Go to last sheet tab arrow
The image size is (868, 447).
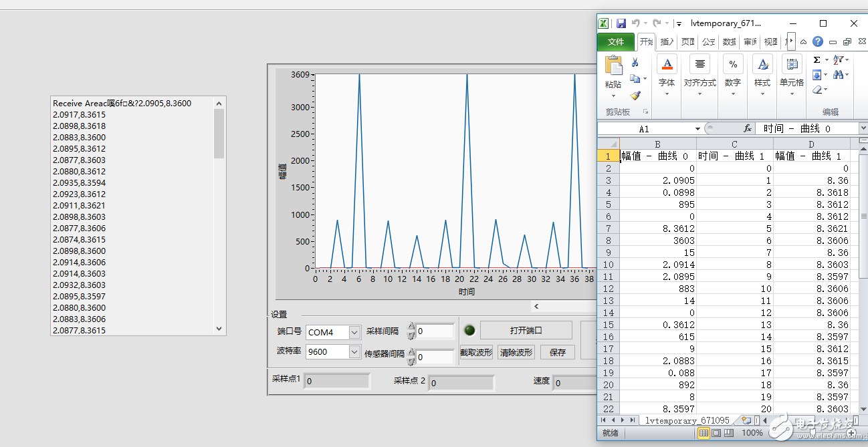point(633,420)
